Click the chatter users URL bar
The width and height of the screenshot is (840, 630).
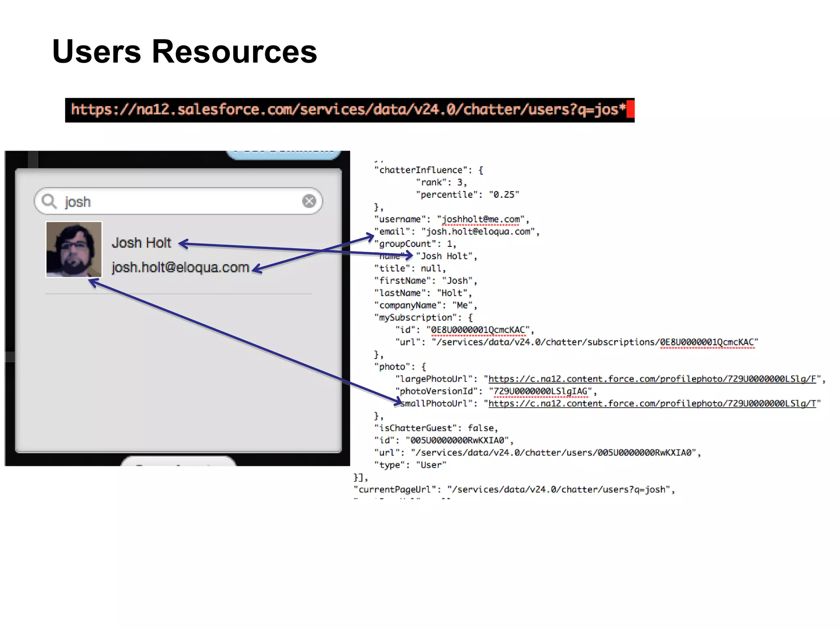click(350, 110)
